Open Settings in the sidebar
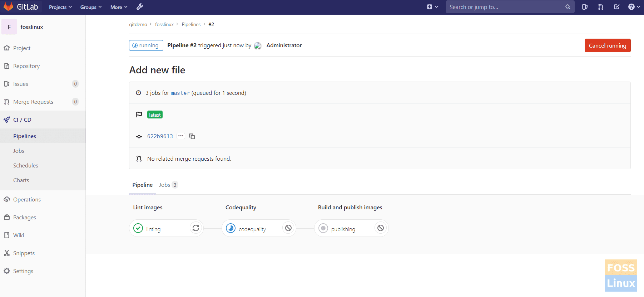644x297 pixels. (x=23, y=271)
